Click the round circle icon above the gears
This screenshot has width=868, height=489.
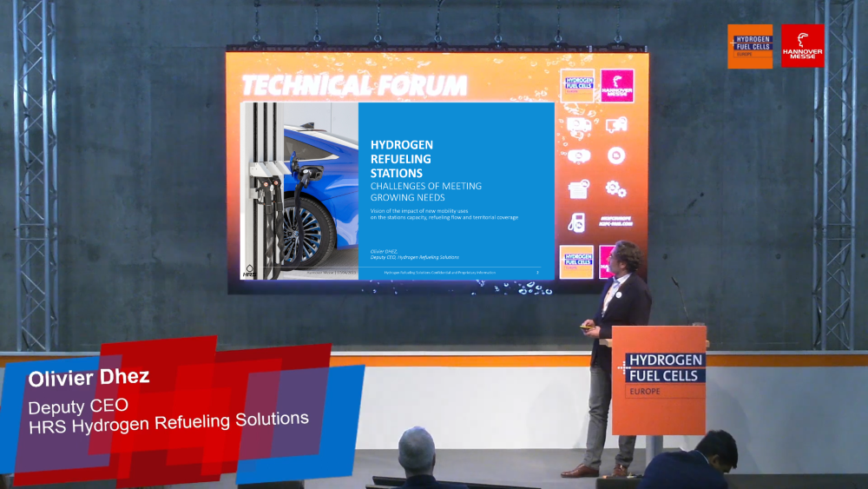616,156
